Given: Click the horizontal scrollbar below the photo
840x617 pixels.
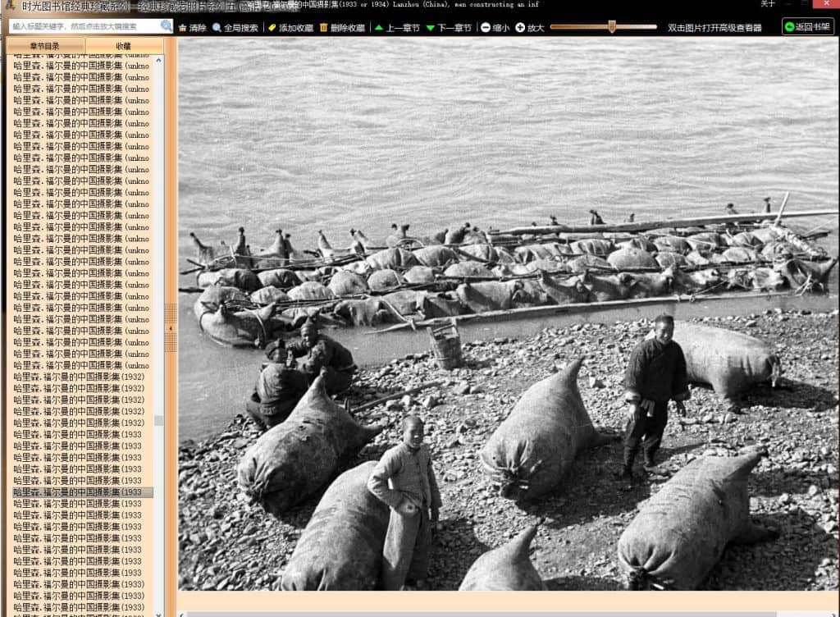Looking at the screenshot, I should 476,613.
